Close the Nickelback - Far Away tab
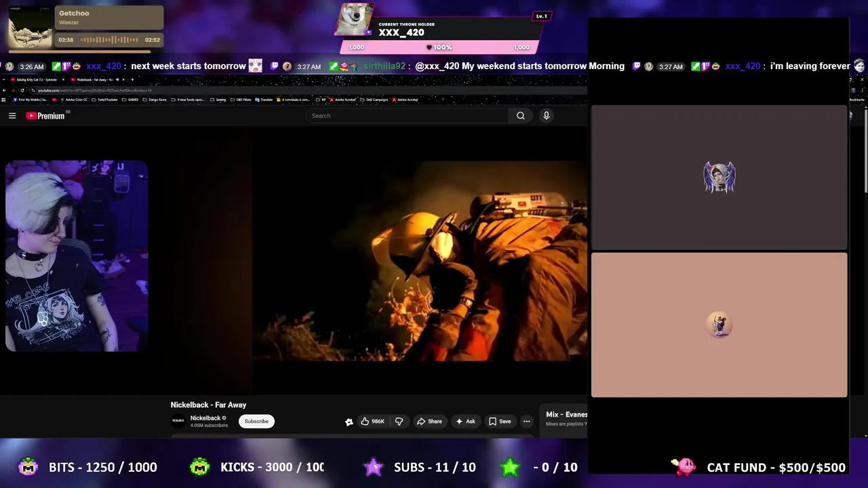 (123, 80)
